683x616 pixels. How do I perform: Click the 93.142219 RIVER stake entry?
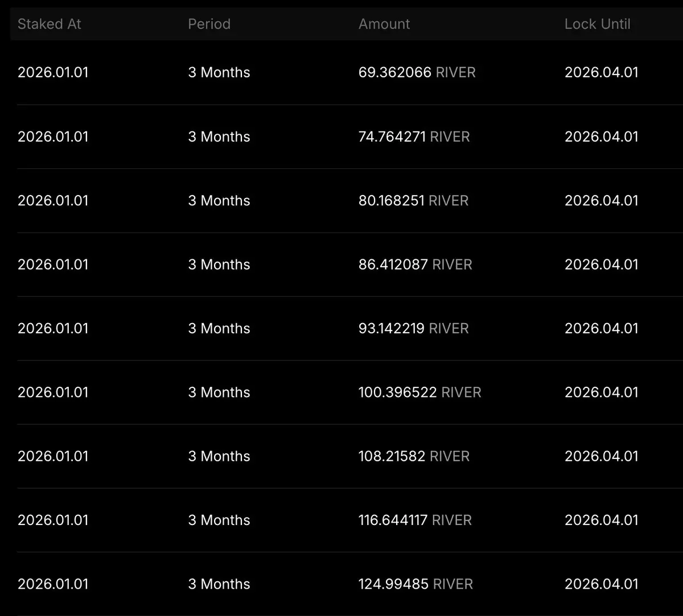[x=349, y=328]
